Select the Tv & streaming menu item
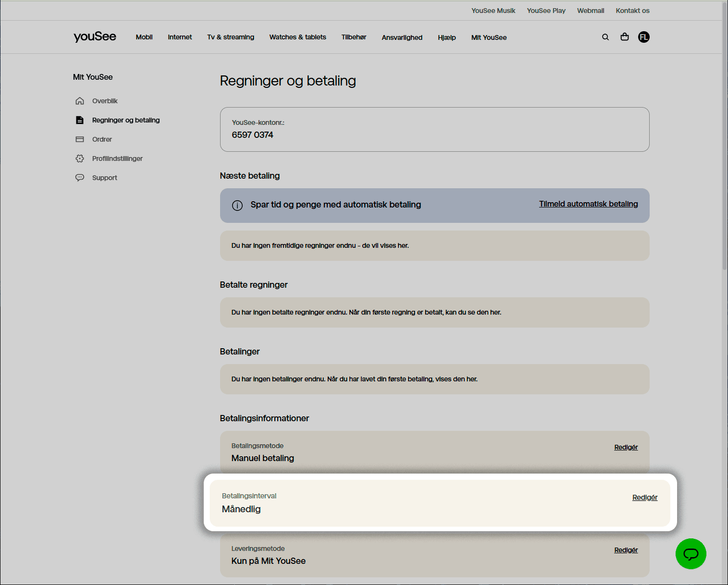 (231, 37)
